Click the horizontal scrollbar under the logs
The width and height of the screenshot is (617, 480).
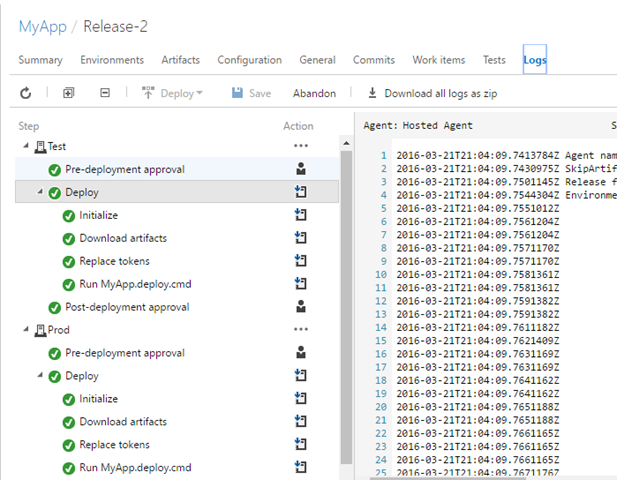[x=449, y=478]
